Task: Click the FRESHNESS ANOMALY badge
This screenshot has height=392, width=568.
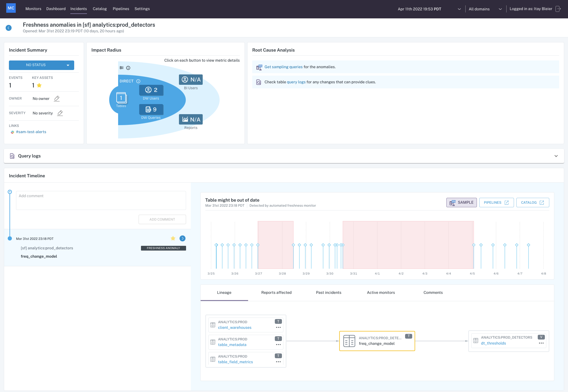Action: tap(164, 248)
